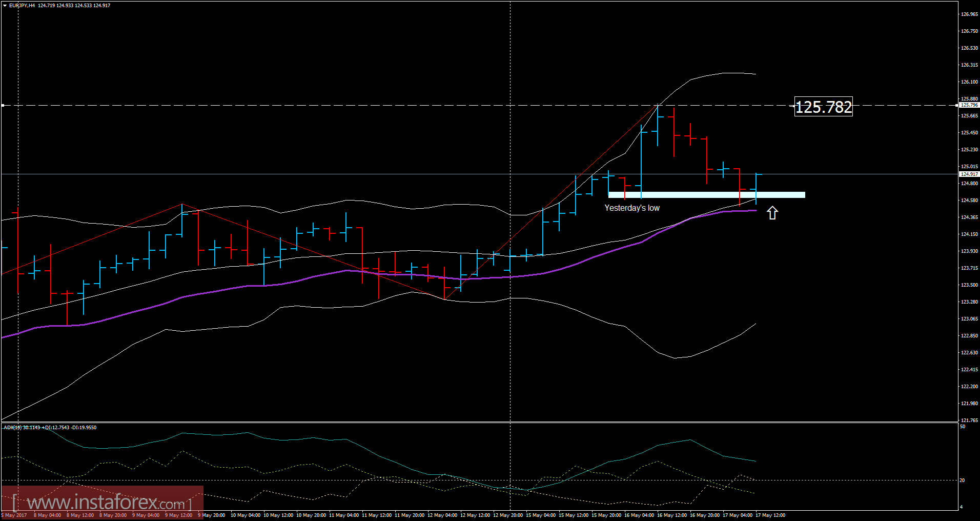Click the 123.065 price axis value

(969, 319)
